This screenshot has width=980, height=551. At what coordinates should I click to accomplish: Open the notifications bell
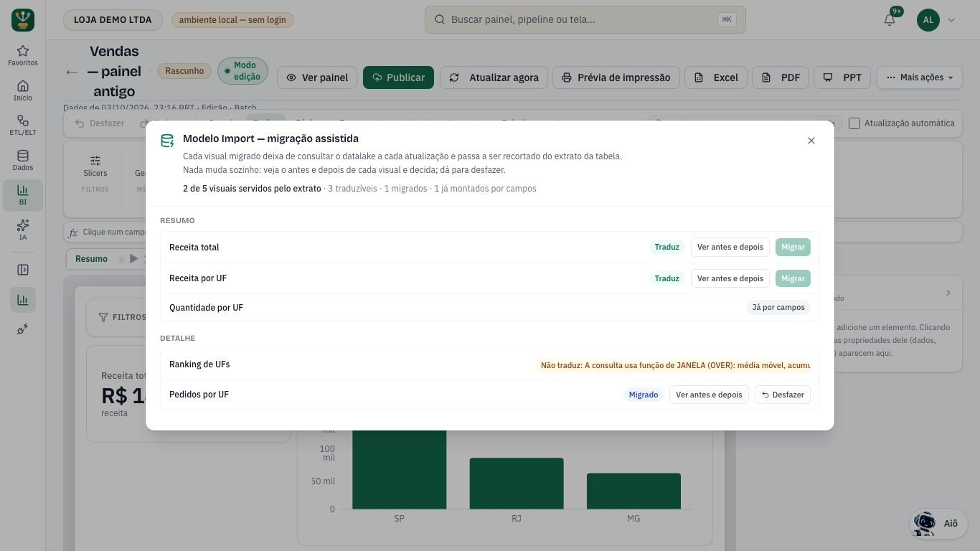[x=890, y=20]
